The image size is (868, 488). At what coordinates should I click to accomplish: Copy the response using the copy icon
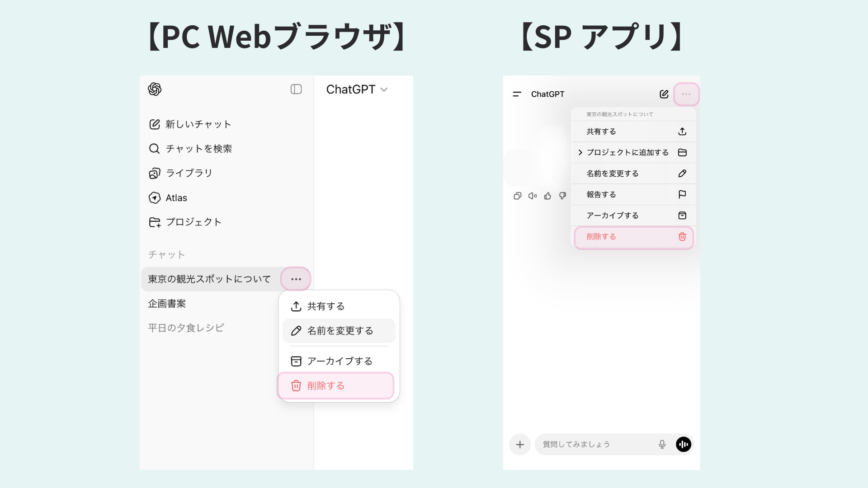(x=517, y=196)
